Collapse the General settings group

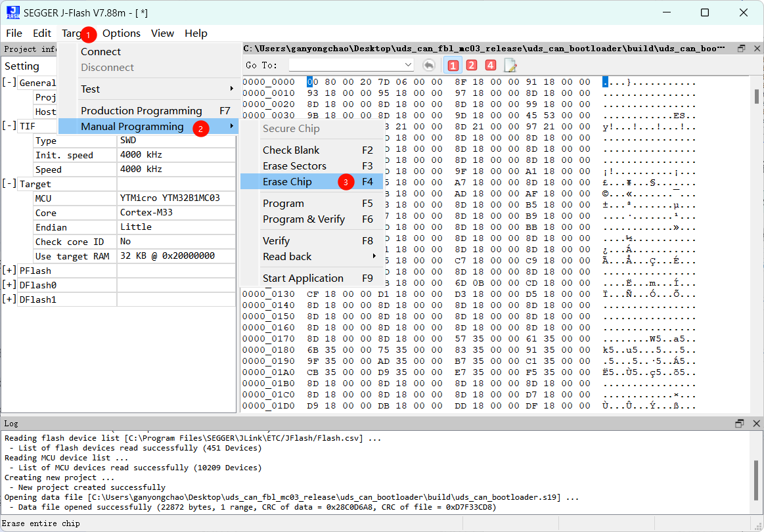[9, 83]
